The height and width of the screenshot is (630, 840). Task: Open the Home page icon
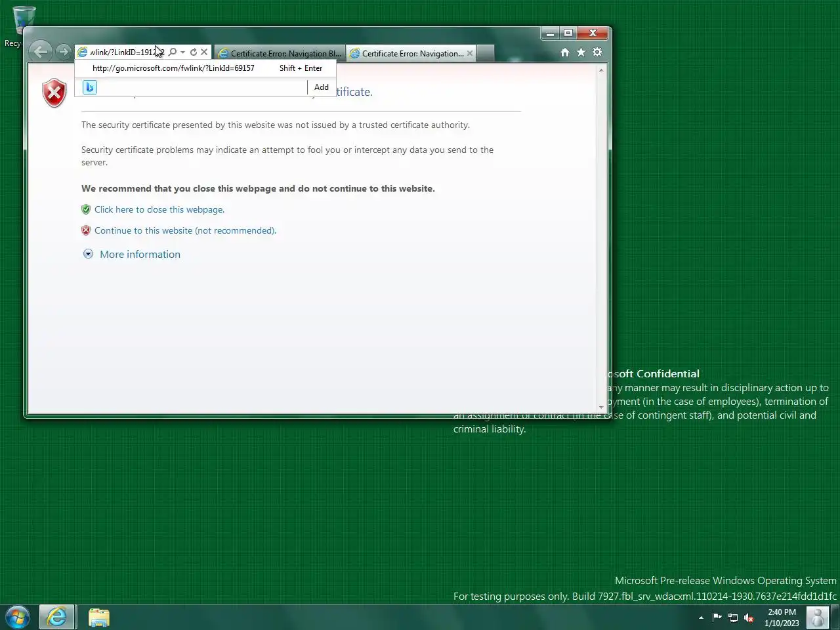[565, 52]
